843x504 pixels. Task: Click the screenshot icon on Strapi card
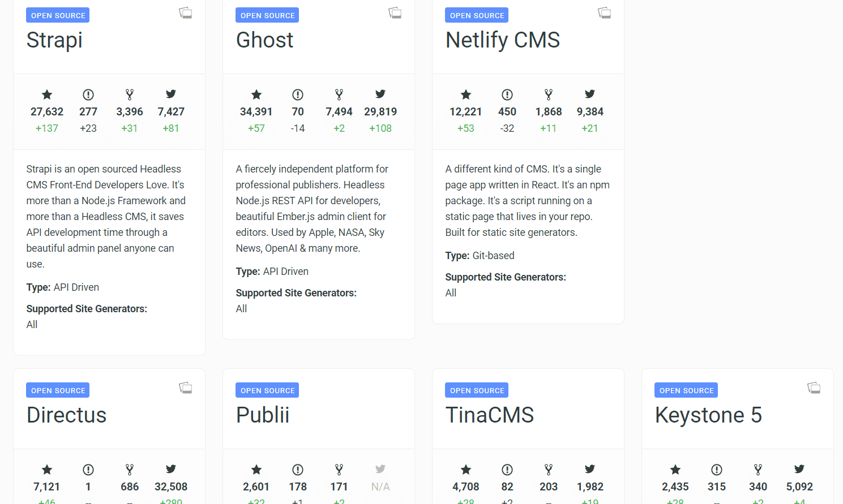pyautogui.click(x=186, y=13)
